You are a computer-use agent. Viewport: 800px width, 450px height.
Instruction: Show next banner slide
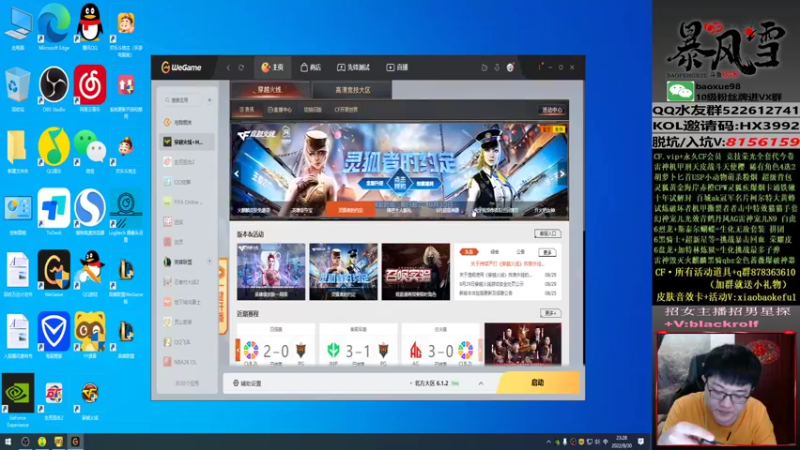coord(562,173)
